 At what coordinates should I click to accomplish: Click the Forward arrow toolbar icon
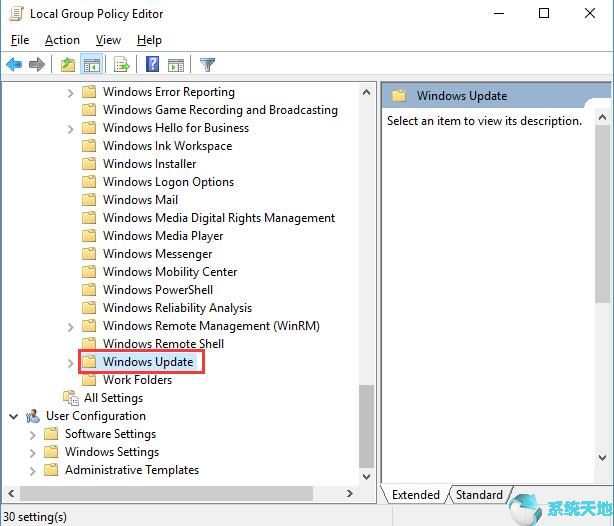pos(37,64)
